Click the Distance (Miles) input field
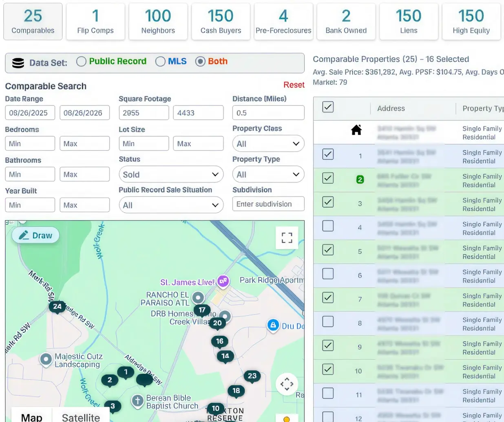Image resolution: width=504 pixels, height=422 pixels. point(268,113)
